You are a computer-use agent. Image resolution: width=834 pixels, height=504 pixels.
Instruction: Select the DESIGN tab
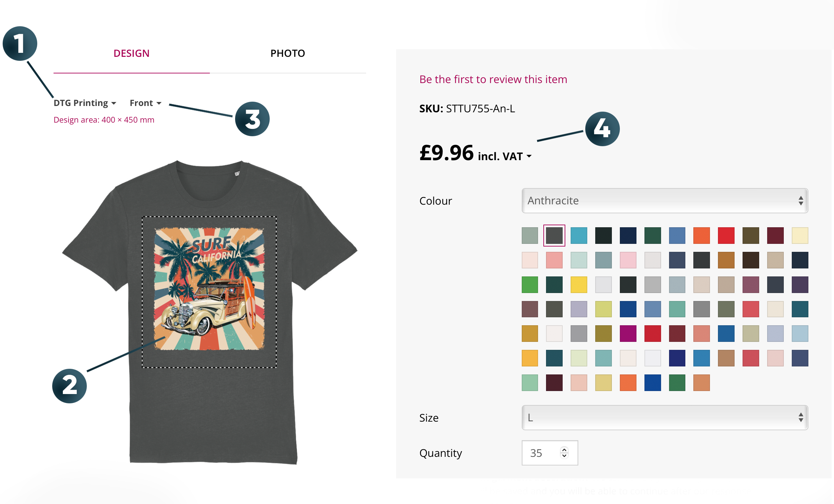pos(131,53)
